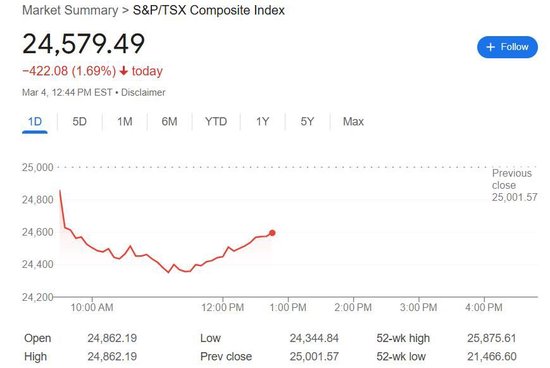Switch to the 1M range tab
This screenshot has height=368, width=550.
(125, 122)
